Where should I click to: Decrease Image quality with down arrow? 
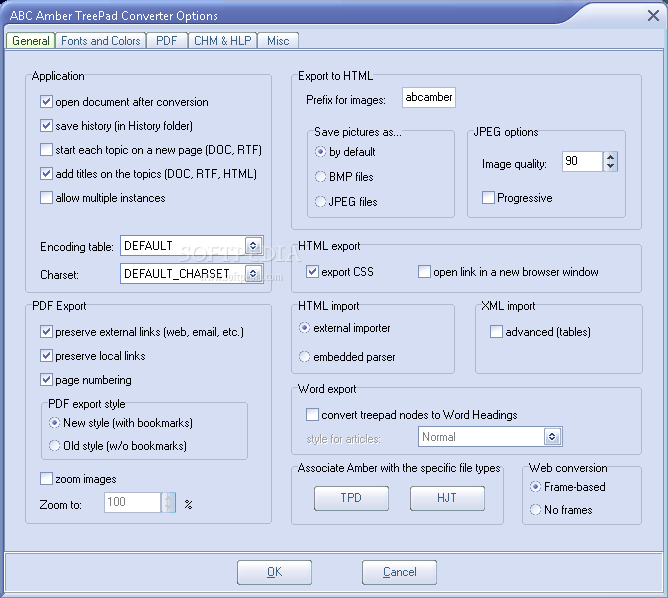tap(610, 166)
